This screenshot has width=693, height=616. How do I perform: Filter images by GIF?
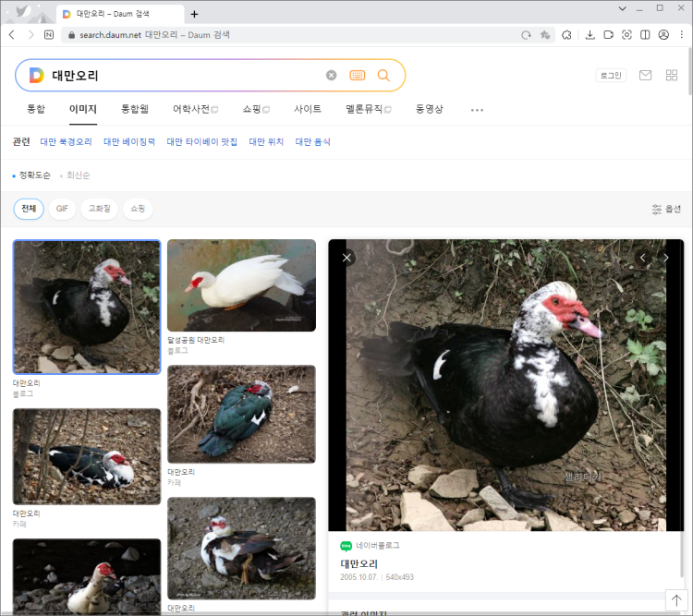(x=62, y=209)
